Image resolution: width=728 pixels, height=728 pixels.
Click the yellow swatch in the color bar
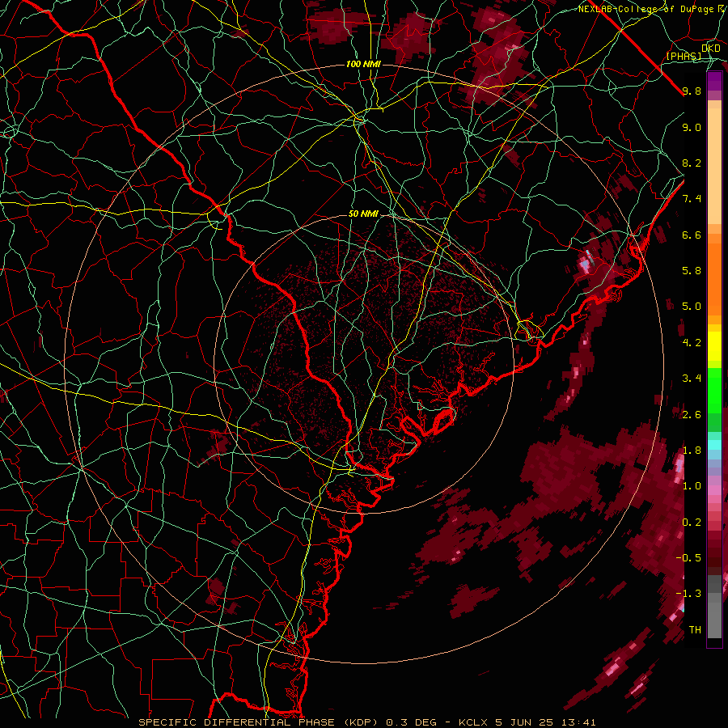click(714, 346)
